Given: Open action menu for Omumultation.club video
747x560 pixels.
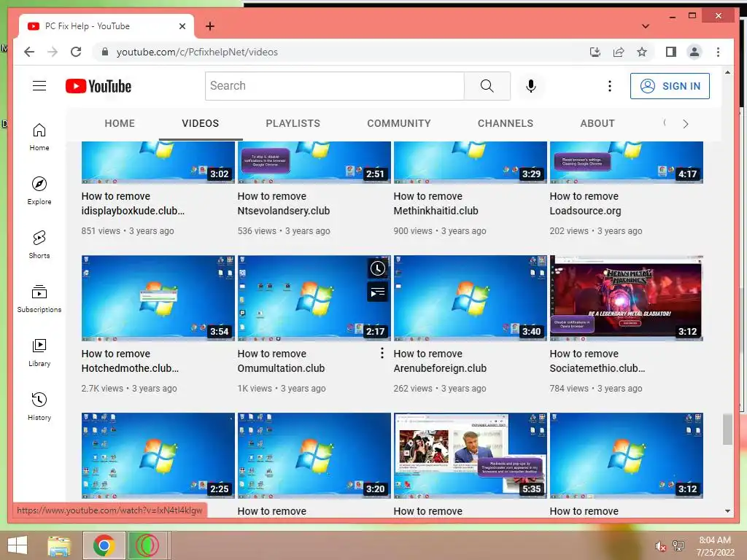Looking at the screenshot, I should coord(382,353).
